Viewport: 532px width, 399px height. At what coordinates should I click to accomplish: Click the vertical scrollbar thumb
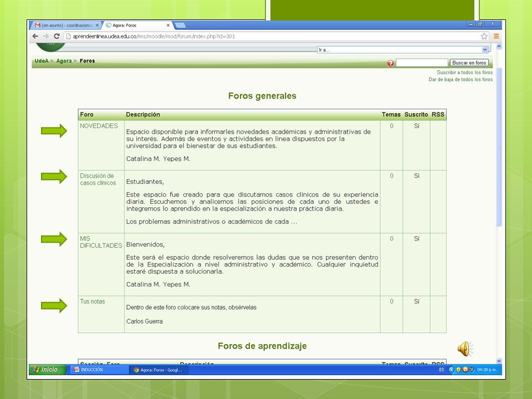[499, 147]
